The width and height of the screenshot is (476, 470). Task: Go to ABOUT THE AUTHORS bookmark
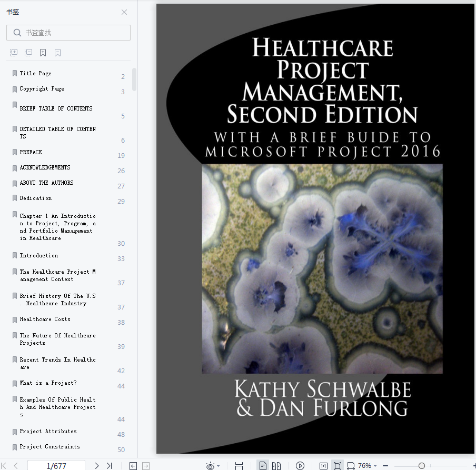click(x=46, y=182)
